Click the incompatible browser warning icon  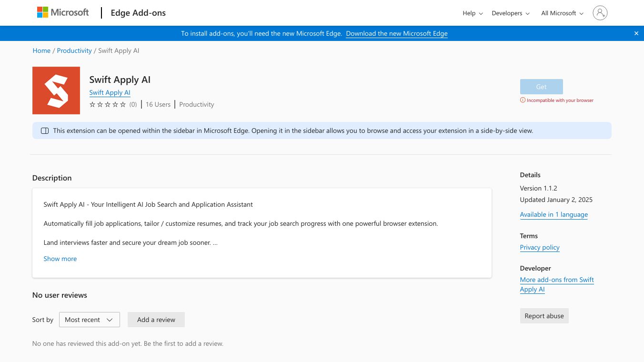tap(523, 100)
